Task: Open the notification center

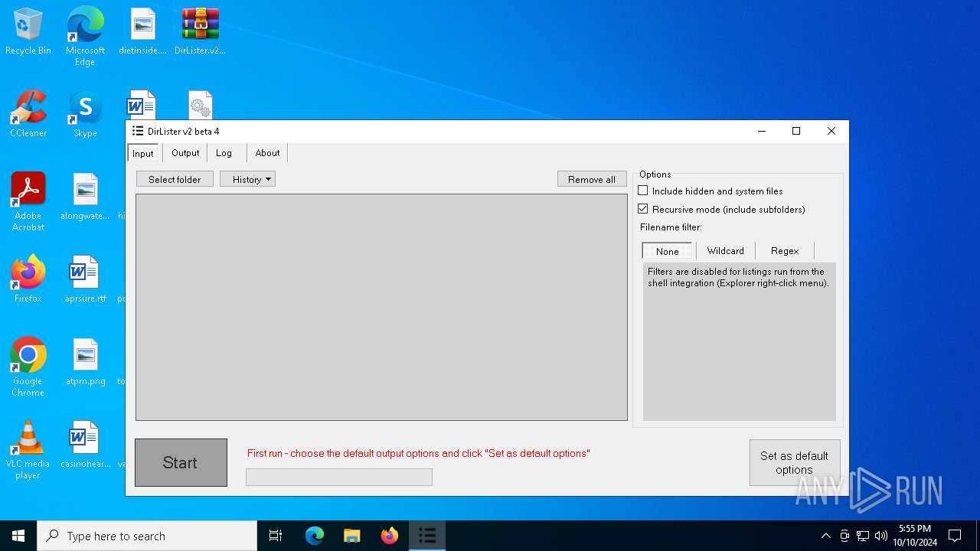Action: coord(955,536)
